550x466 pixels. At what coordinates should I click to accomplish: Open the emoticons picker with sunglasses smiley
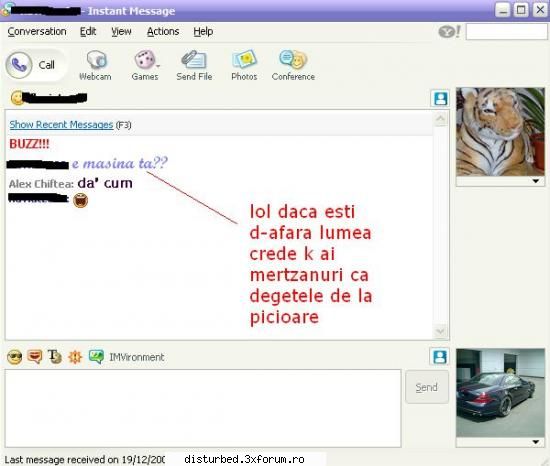point(15,357)
